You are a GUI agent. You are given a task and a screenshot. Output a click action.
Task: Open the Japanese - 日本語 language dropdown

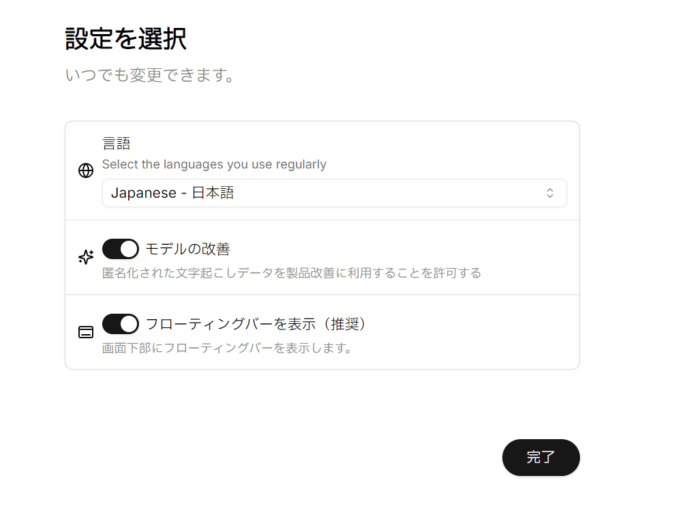coord(334,193)
